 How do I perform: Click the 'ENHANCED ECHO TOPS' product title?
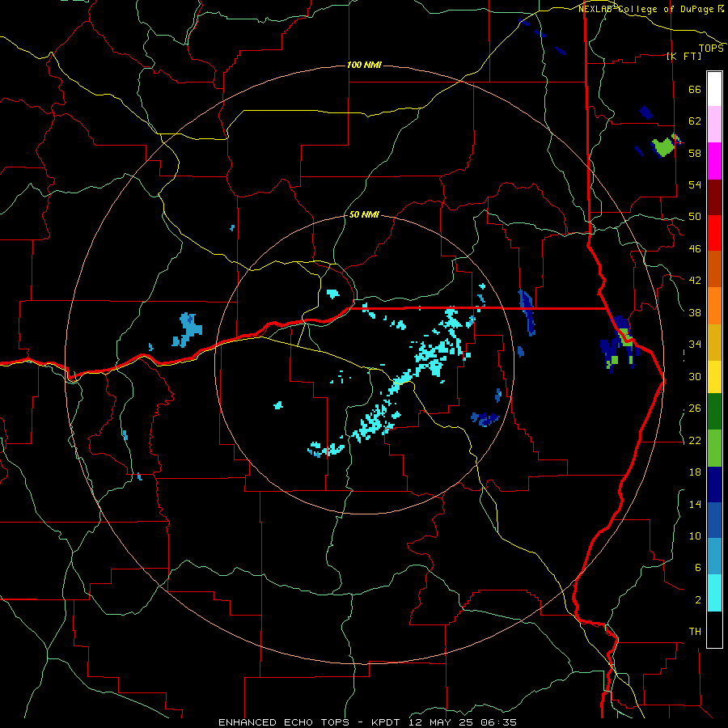tap(284, 722)
